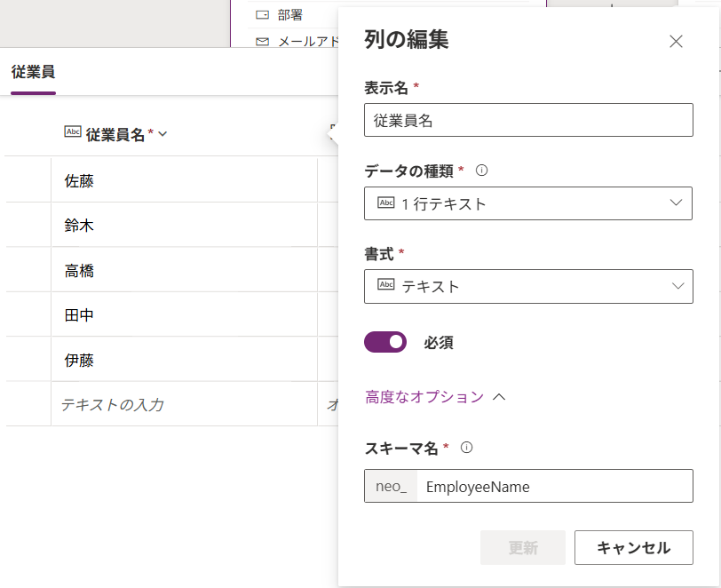Click the スキーマ名 EmployeeName input field
Screen dimensions: 721x588
[x=554, y=486]
